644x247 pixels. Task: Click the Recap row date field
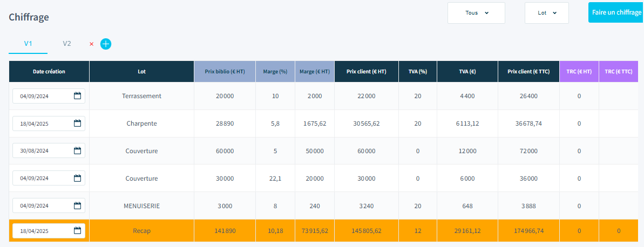[42, 231]
